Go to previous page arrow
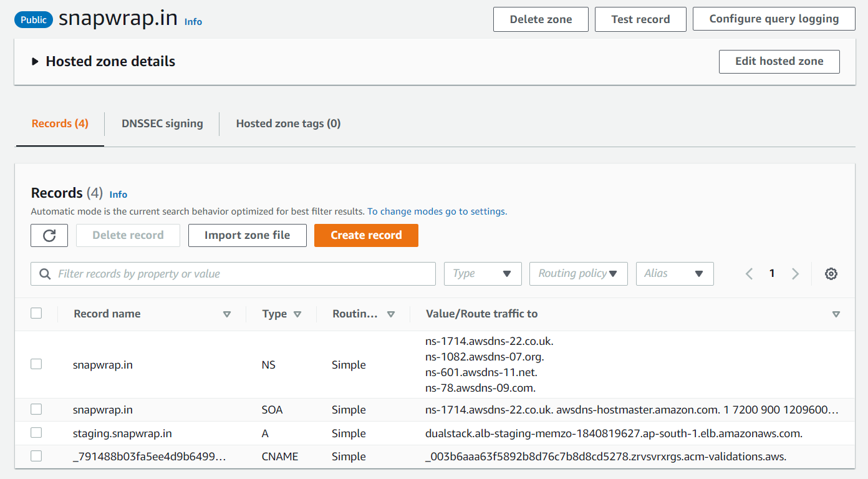The width and height of the screenshot is (868, 479). (750, 274)
